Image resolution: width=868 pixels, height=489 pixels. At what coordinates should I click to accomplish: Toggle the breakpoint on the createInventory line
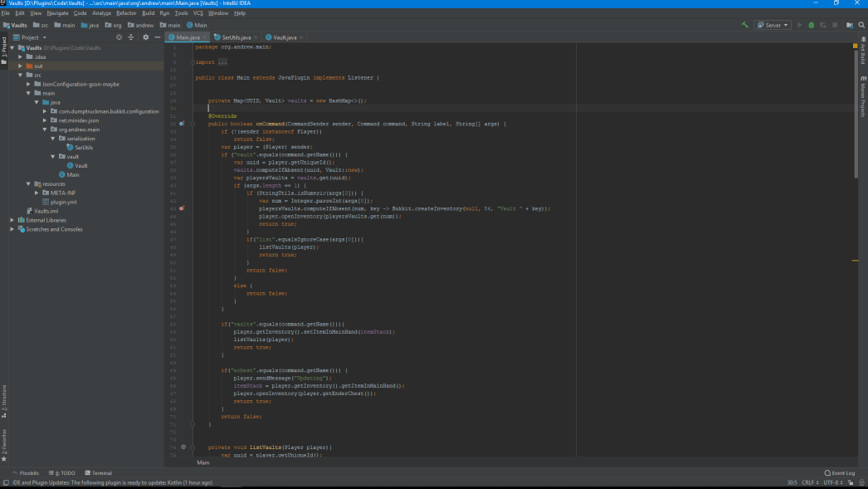coord(182,208)
